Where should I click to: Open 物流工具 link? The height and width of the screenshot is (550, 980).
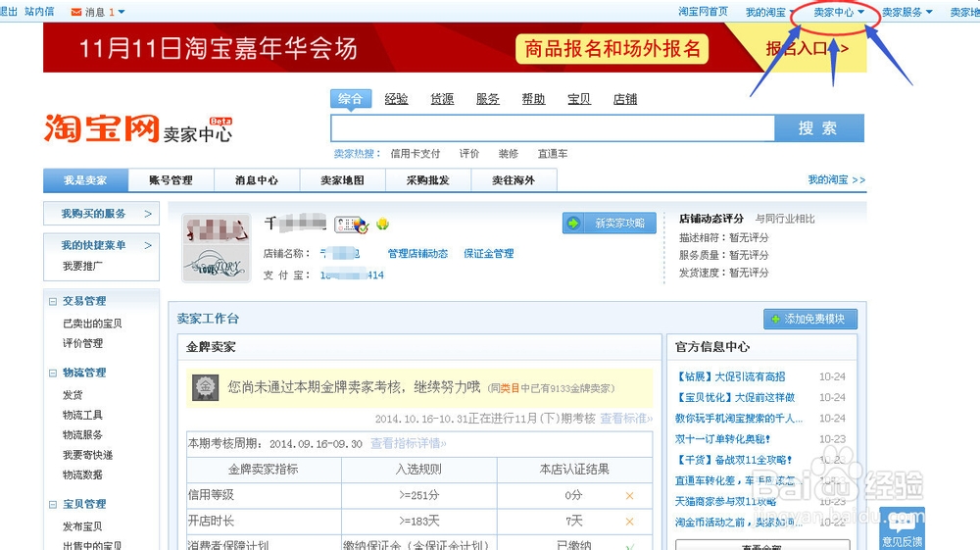tap(82, 415)
